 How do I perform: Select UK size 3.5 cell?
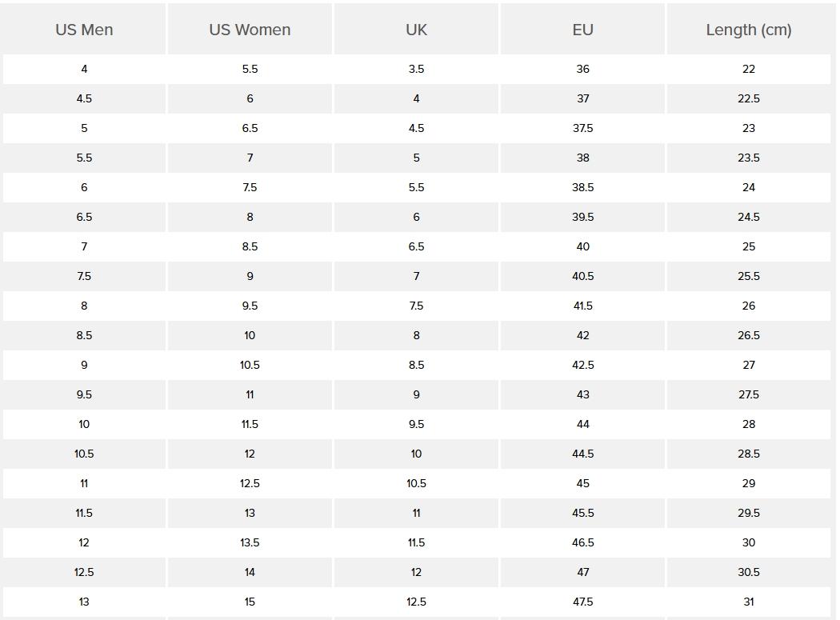416,69
